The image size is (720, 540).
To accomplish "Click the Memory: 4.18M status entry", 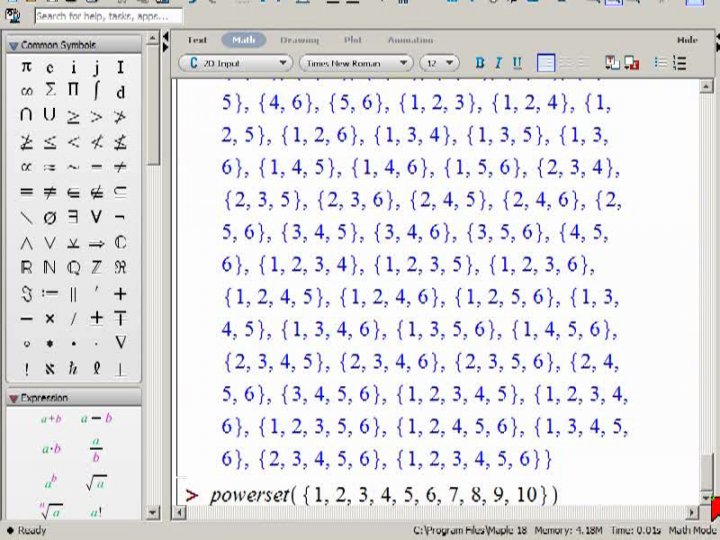I will (568, 530).
